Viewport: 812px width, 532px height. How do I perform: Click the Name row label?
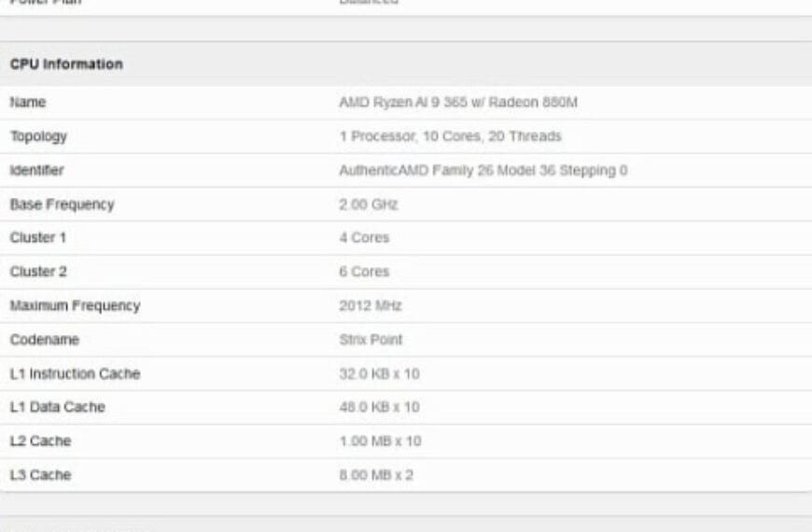[28, 102]
